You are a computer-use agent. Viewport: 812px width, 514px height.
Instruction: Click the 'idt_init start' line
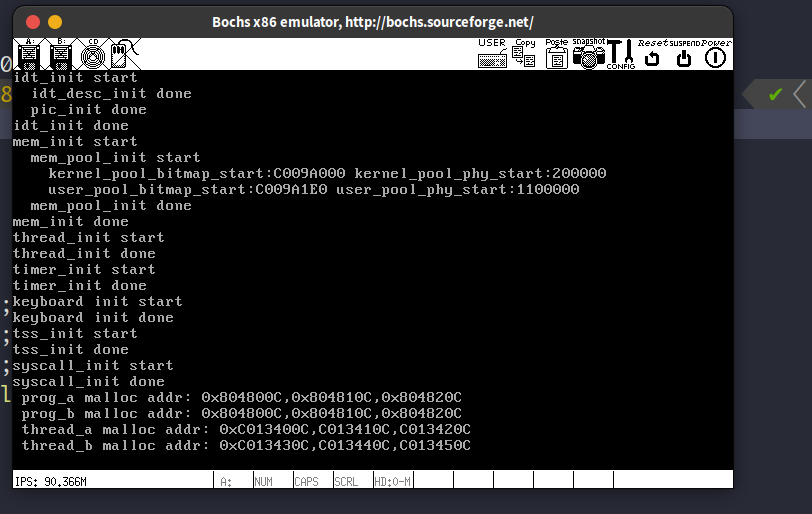(75, 78)
